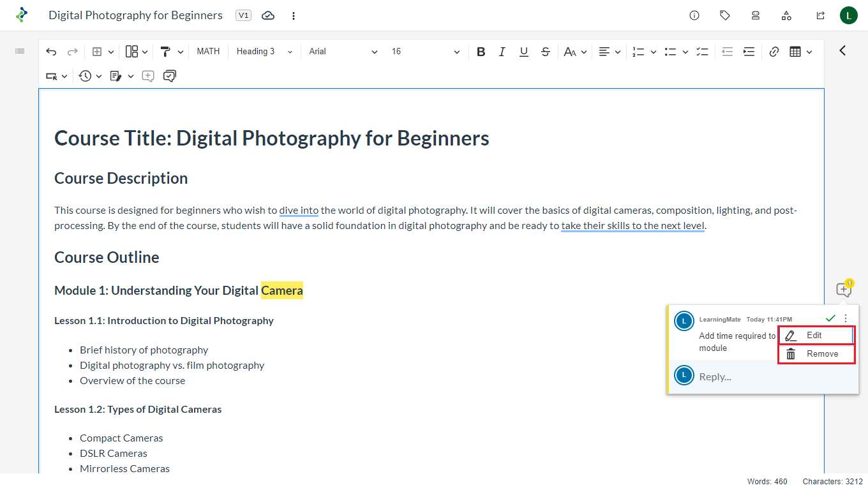This screenshot has width=868, height=490.
Task: Expand the font size 16 dropdown
Action: coord(425,52)
